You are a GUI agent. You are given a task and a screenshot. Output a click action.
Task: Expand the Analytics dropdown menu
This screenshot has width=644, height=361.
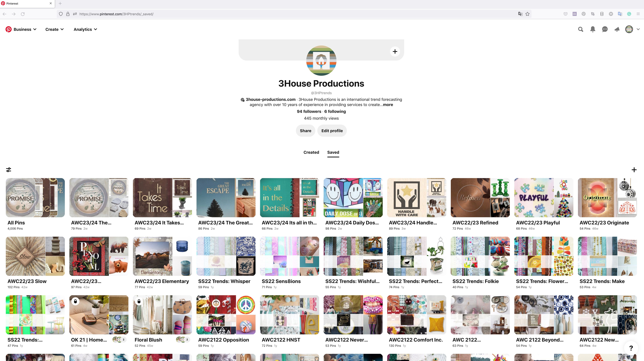click(85, 29)
